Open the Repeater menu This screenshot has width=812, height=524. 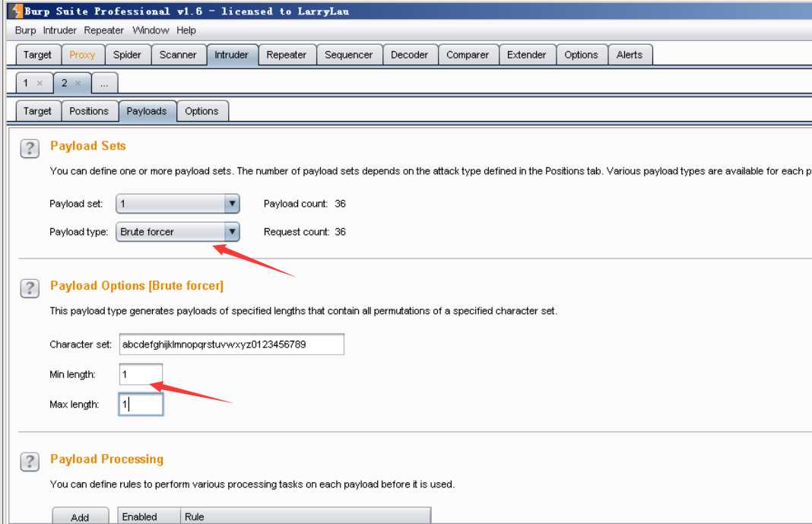pyautogui.click(x=103, y=30)
